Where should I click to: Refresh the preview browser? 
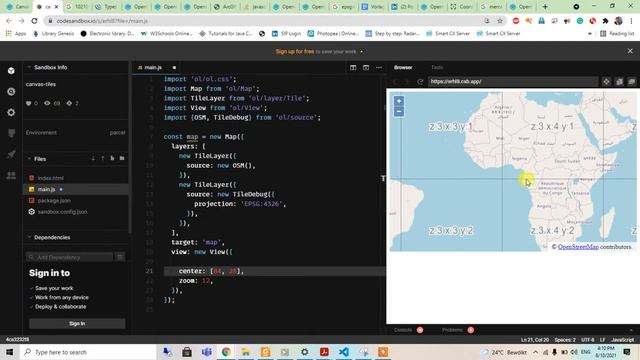(420, 82)
